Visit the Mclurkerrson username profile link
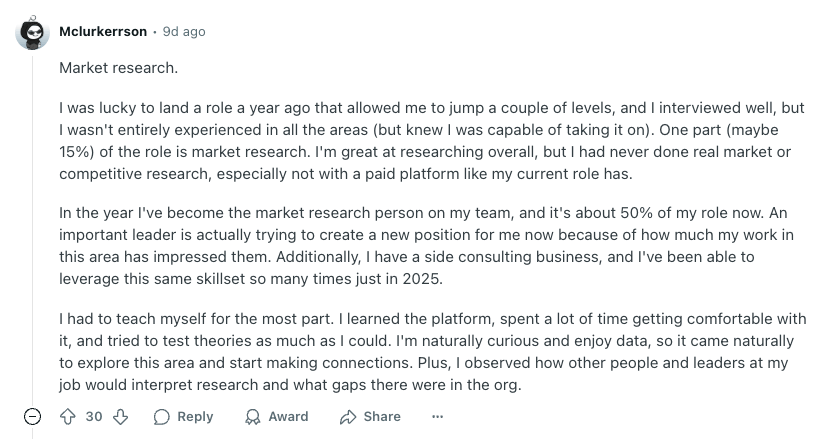Screen dimensions: 824x439 tap(103, 32)
